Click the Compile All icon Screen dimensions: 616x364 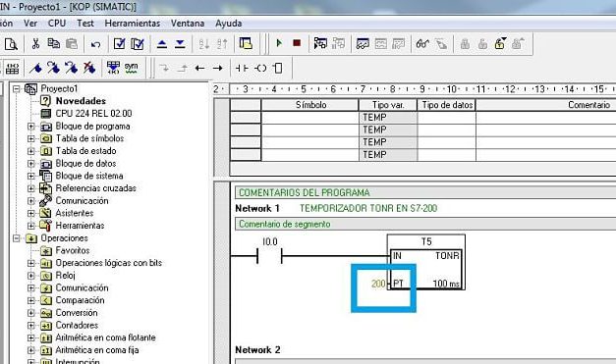138,43
